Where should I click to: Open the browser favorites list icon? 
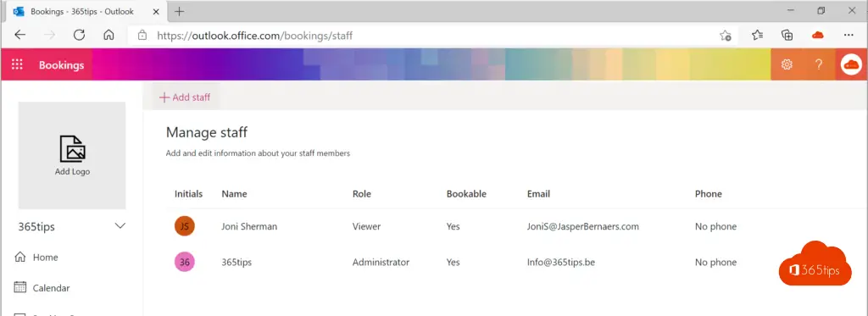tap(757, 36)
